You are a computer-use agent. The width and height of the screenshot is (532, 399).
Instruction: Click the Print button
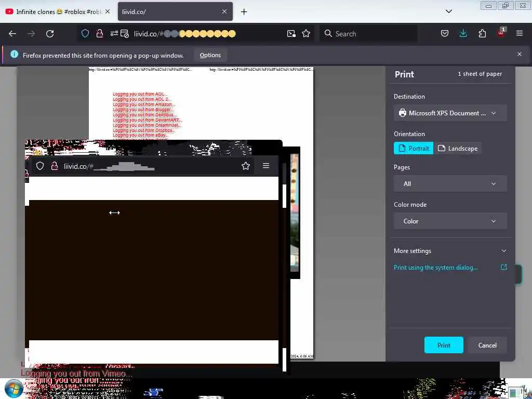[444, 345]
